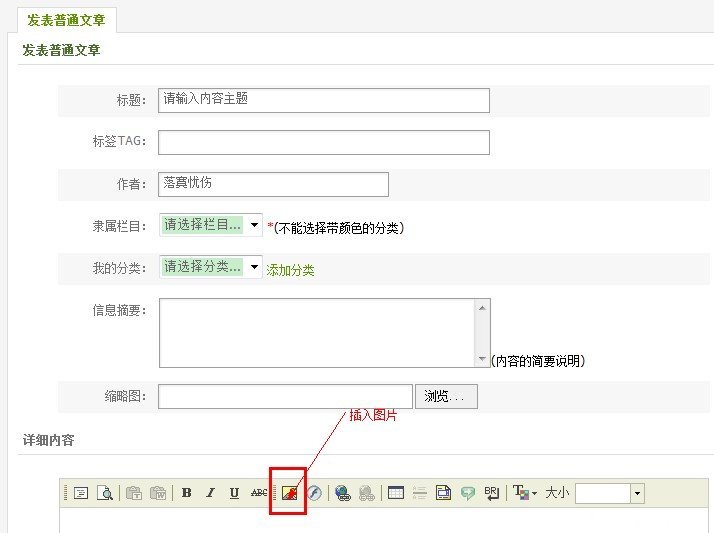Click summary scrollbar up arrow
714x533 pixels.
[x=482, y=308]
